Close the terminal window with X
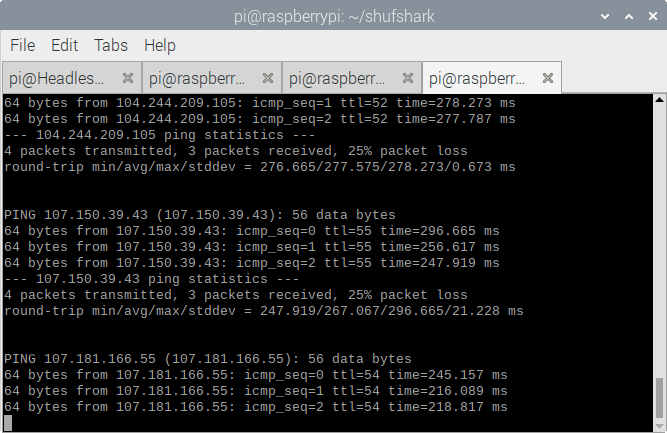 point(653,16)
